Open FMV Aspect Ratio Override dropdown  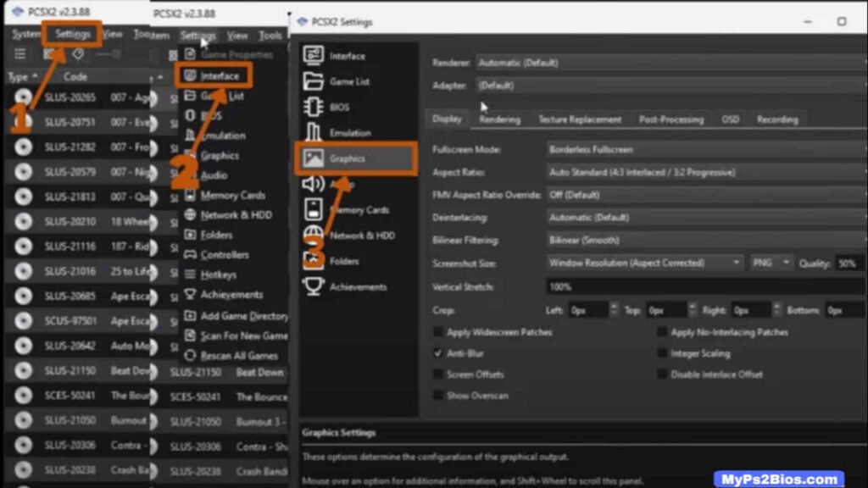click(x=706, y=195)
